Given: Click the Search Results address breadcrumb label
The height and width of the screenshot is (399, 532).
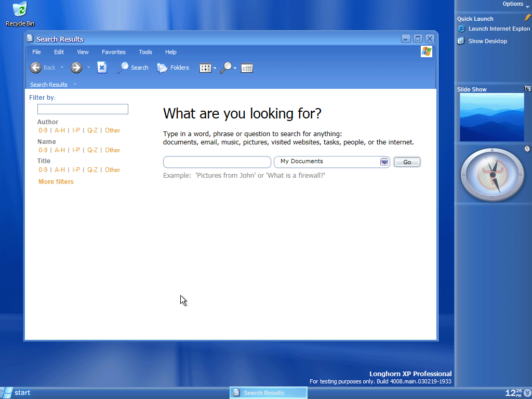Looking at the screenshot, I should coord(49,85).
